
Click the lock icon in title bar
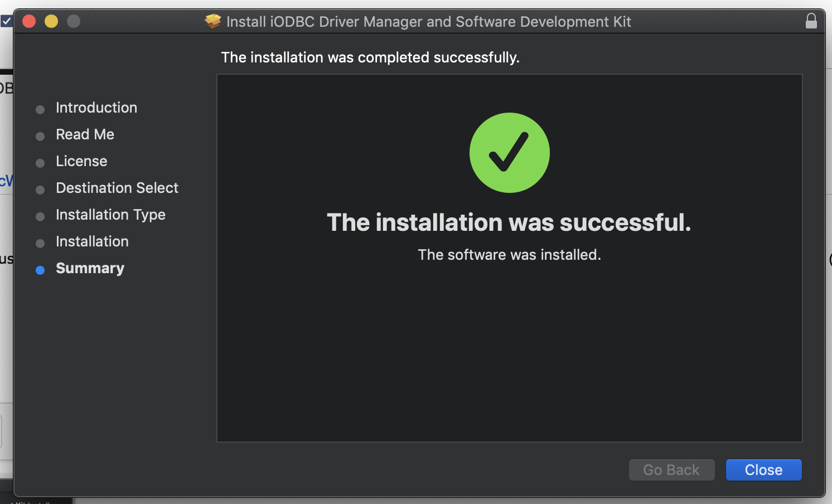811,21
